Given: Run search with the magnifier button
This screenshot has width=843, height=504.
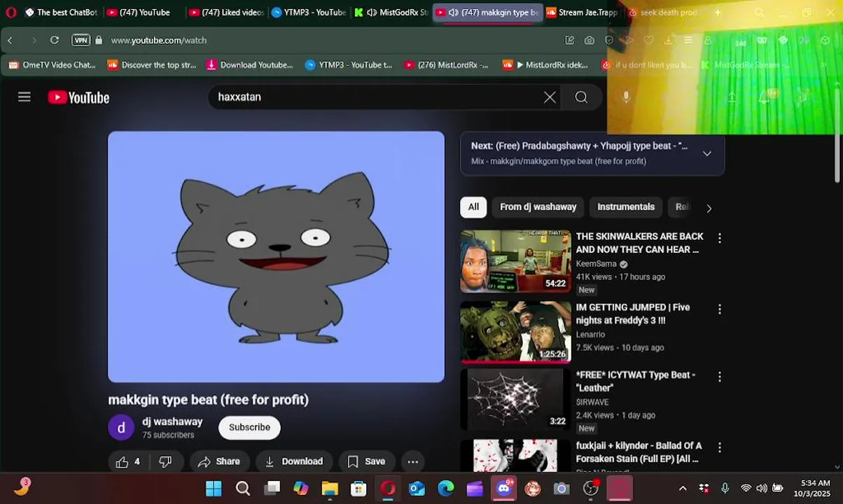Looking at the screenshot, I should 581,97.
